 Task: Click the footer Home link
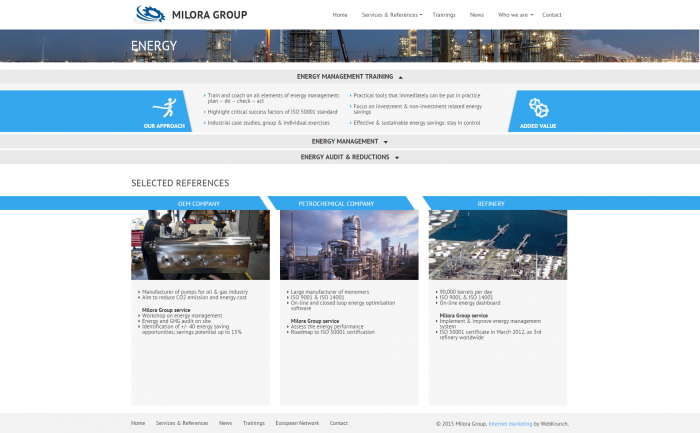click(138, 423)
